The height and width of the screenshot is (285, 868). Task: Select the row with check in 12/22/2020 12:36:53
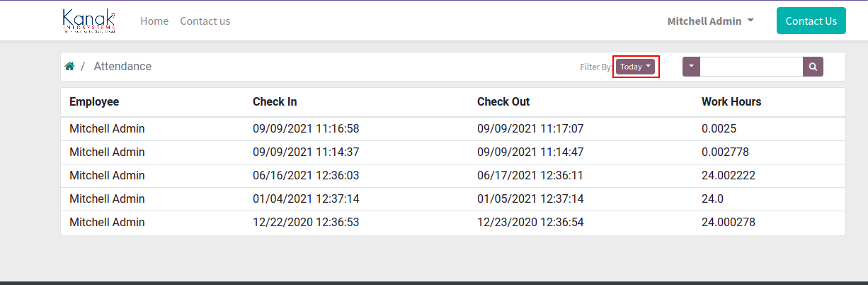tap(453, 222)
